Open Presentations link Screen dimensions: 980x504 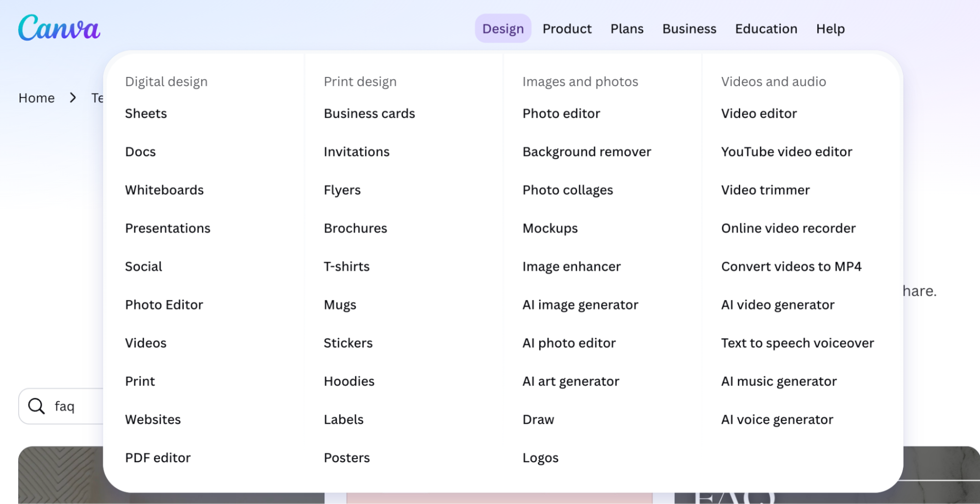click(168, 228)
